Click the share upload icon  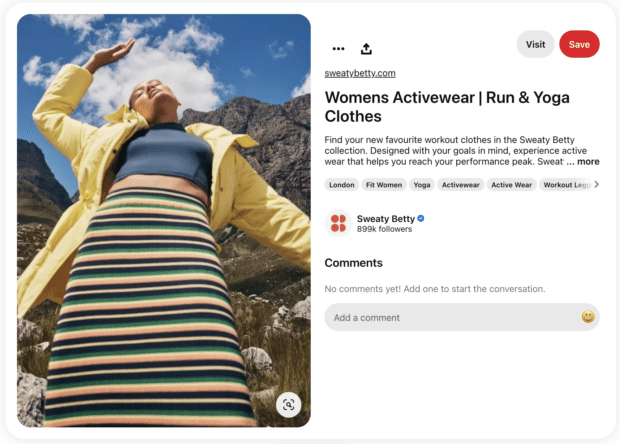tap(366, 49)
